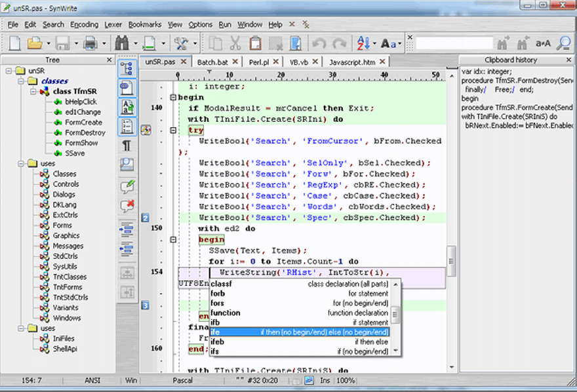Viewport: 577px width, 392px height.
Task: Select FormCreate in the tree
Action: [x=83, y=123]
